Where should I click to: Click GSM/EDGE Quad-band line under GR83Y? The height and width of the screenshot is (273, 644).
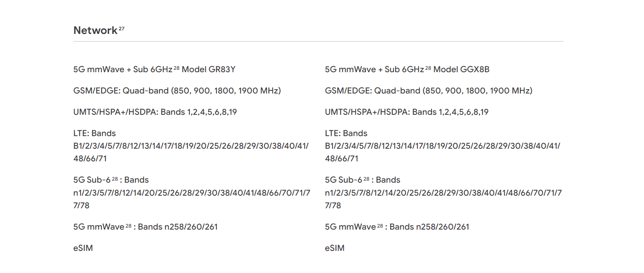(x=177, y=91)
